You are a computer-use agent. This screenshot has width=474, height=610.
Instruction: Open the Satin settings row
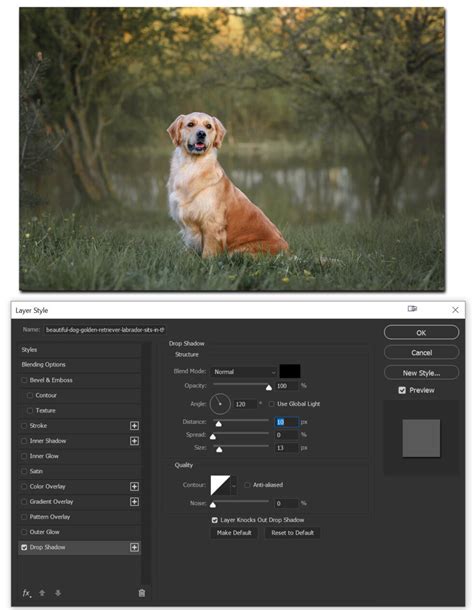coord(79,471)
